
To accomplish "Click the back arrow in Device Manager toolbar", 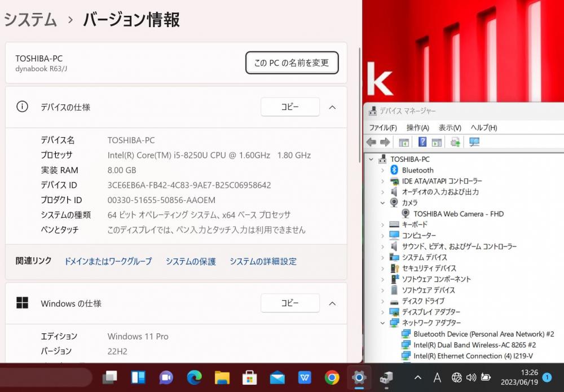I will coord(371,142).
